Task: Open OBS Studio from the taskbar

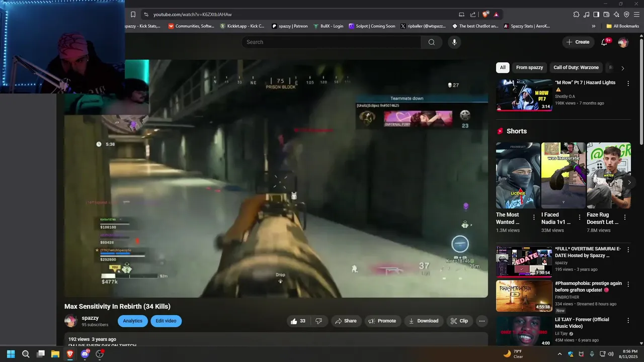Action: [100, 354]
